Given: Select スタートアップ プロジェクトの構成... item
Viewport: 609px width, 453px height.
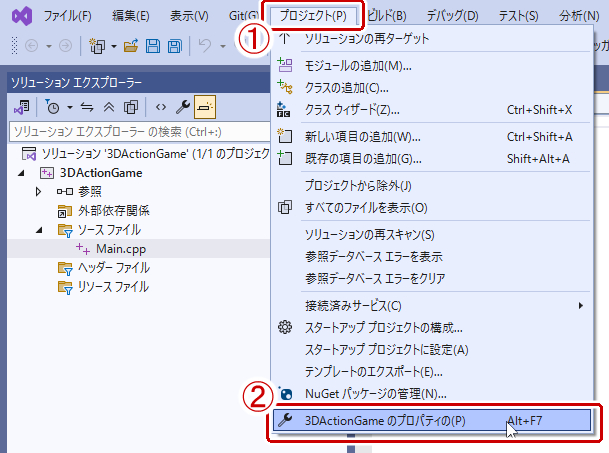Looking at the screenshot, I should point(431,328).
